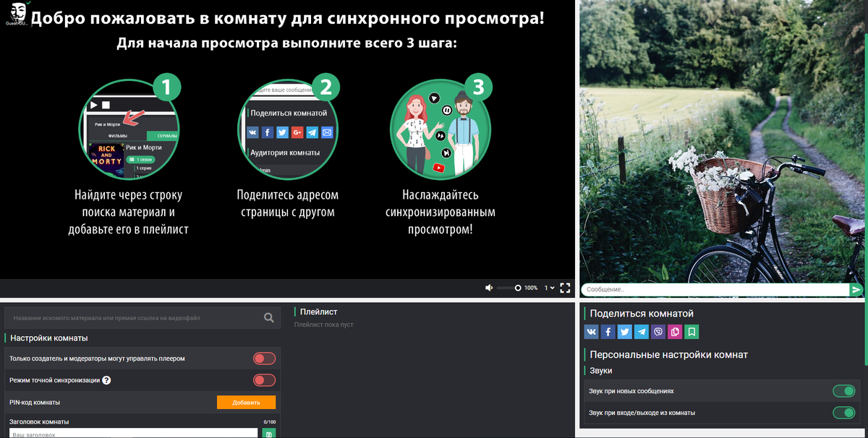Image resolution: width=868 pixels, height=438 pixels.
Task: Share the room on Facebook
Action: [x=608, y=331]
